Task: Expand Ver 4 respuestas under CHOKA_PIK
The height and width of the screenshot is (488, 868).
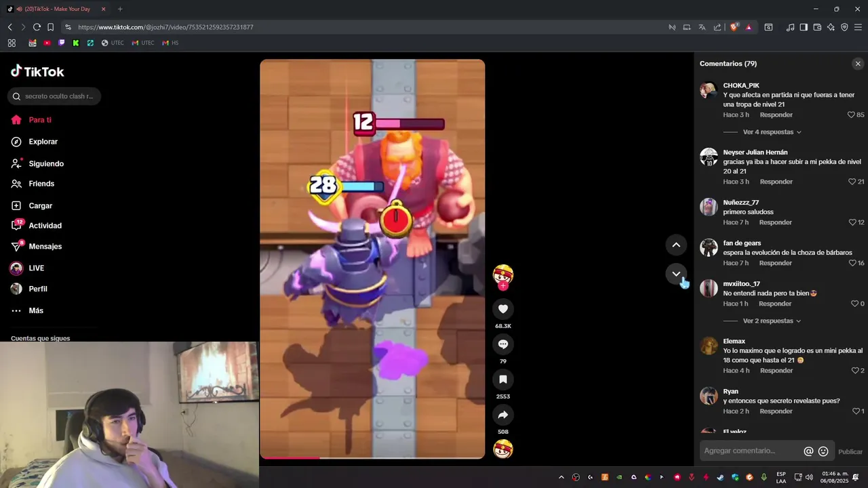Action: (x=772, y=132)
